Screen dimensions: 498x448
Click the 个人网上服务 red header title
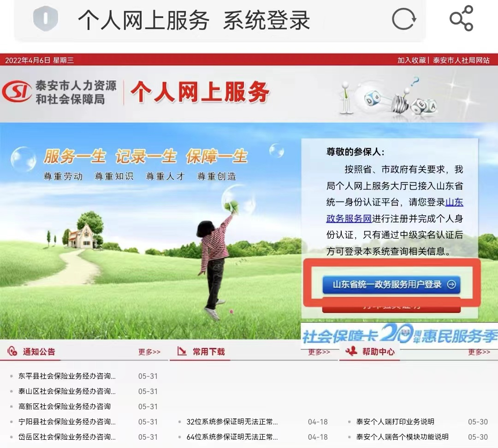click(x=200, y=92)
